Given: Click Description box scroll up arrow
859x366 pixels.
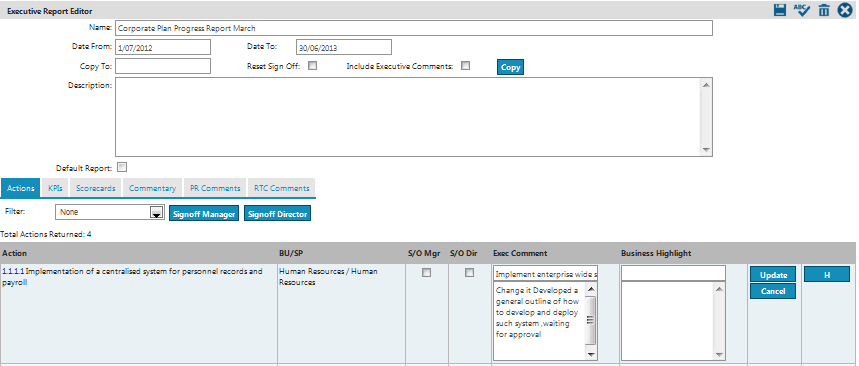Looking at the screenshot, I should pyautogui.click(x=706, y=84).
